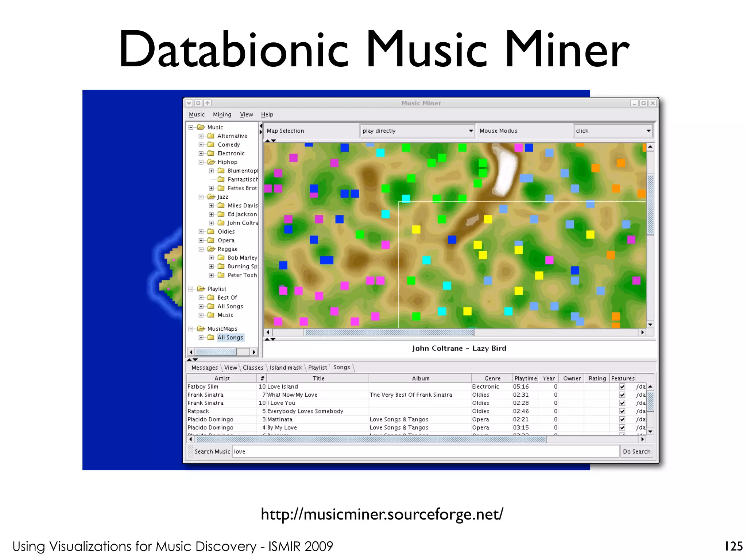Switch to the Island mask tab
Viewport: 747px width, 560px height.
(x=286, y=367)
